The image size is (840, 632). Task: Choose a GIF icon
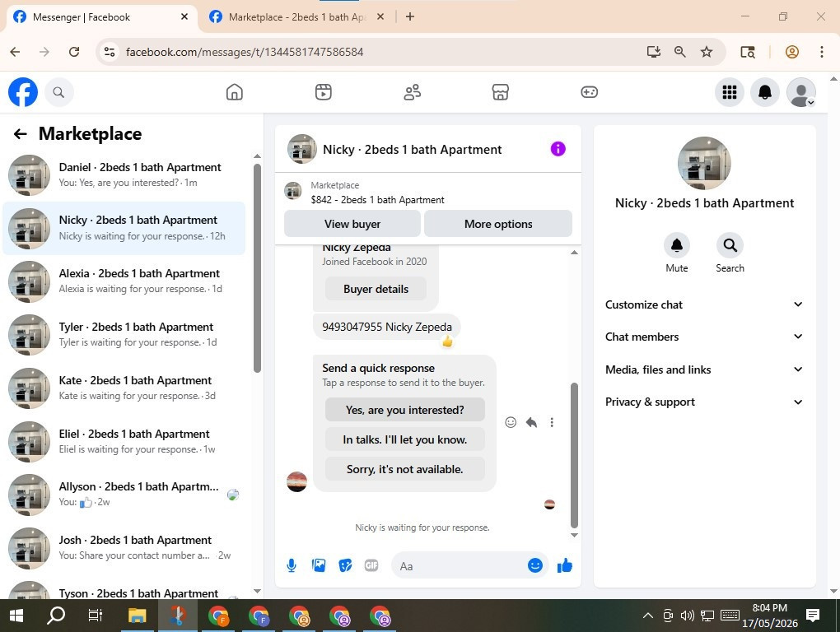pyautogui.click(x=371, y=565)
